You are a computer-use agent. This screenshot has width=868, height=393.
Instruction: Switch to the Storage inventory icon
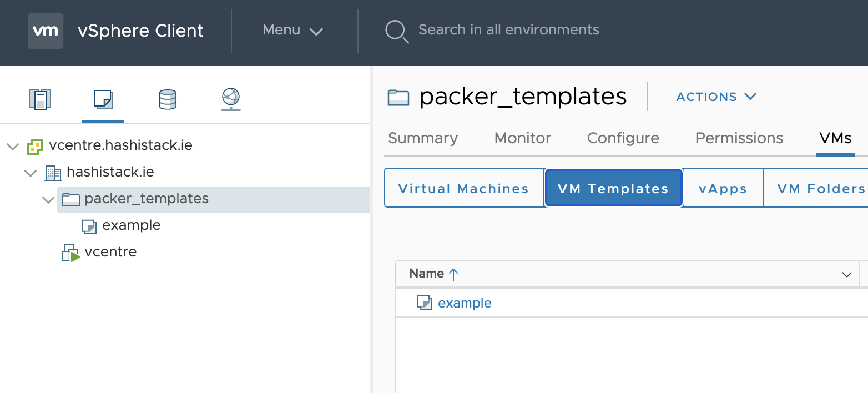click(x=167, y=99)
